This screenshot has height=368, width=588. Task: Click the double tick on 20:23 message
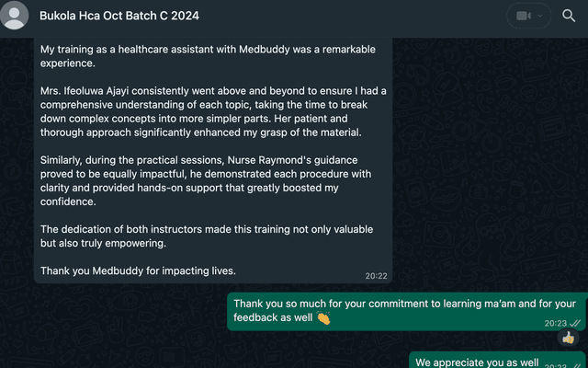(x=576, y=324)
